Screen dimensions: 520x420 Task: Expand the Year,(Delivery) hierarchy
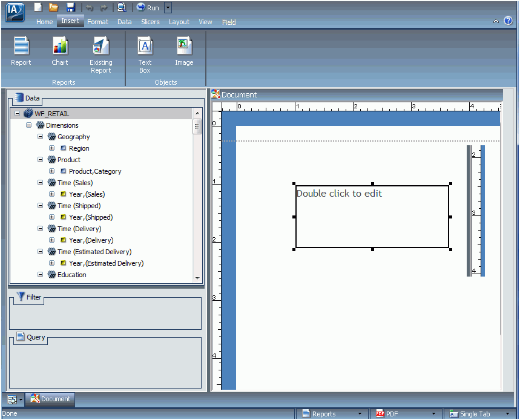[x=51, y=240]
